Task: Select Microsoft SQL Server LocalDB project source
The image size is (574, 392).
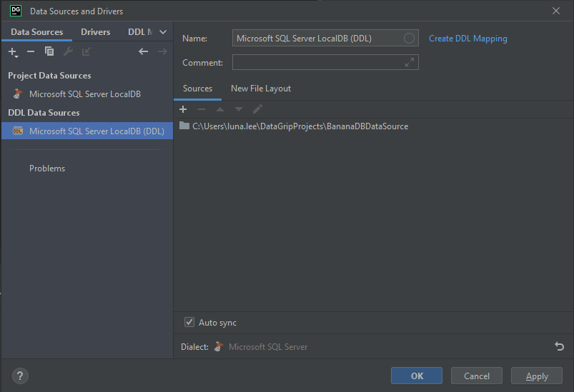Action: click(x=84, y=94)
